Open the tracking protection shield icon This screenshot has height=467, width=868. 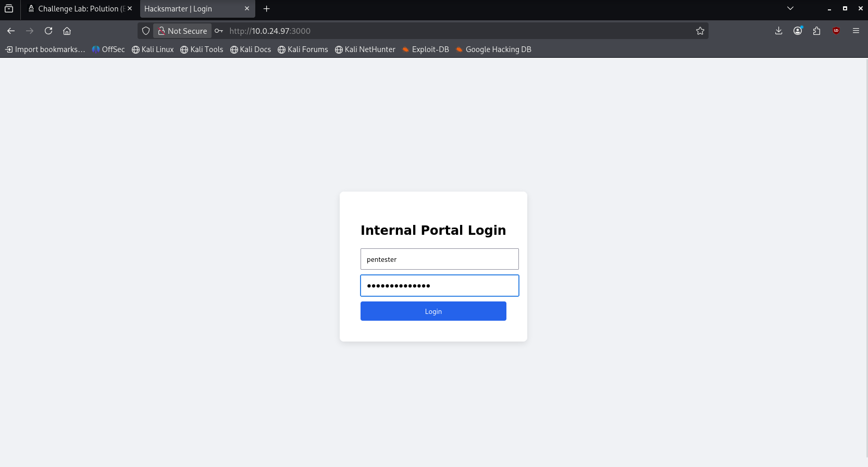[146, 31]
